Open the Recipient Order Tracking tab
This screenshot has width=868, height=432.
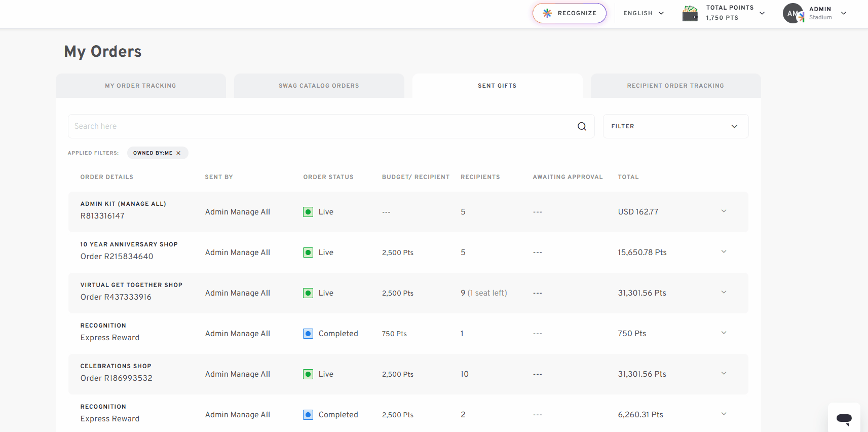[x=676, y=86]
